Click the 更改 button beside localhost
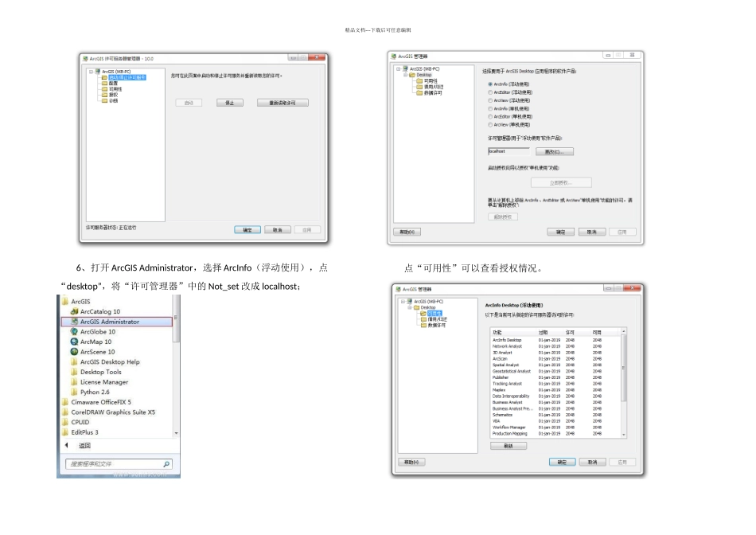 pyautogui.click(x=555, y=151)
